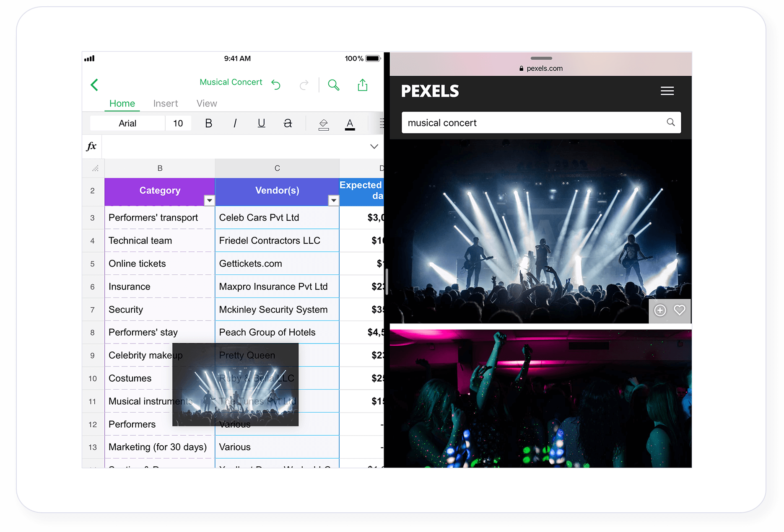The height and width of the screenshot is (532, 784).
Task: Undo the last spreadsheet action
Action: pos(276,85)
